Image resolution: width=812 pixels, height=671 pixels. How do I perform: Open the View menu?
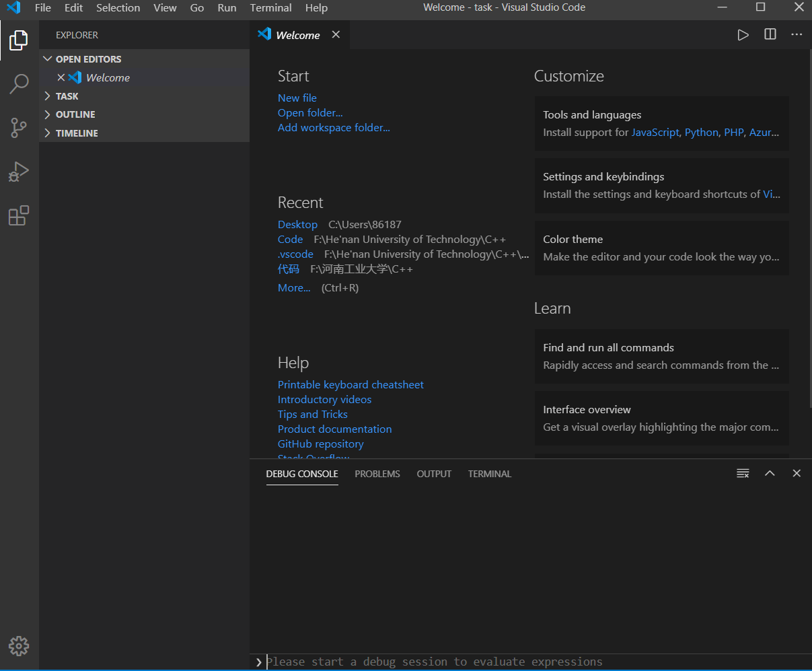[165, 8]
